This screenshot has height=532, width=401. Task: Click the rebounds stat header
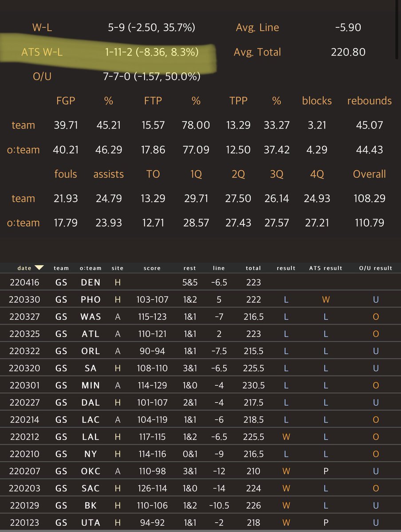click(x=370, y=101)
